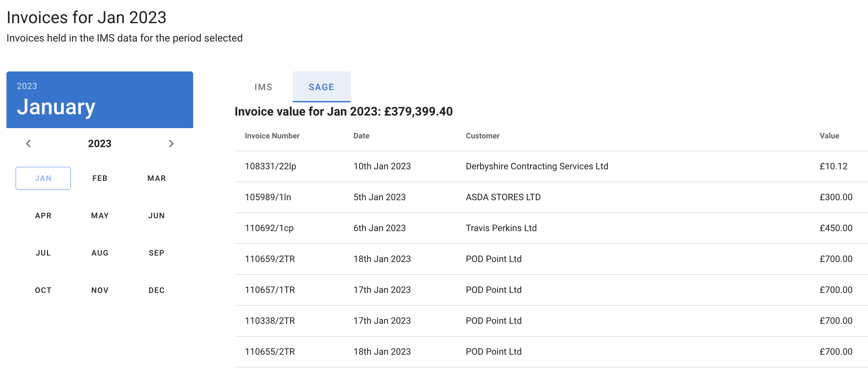Pick OCT from the month grid

tap(43, 290)
